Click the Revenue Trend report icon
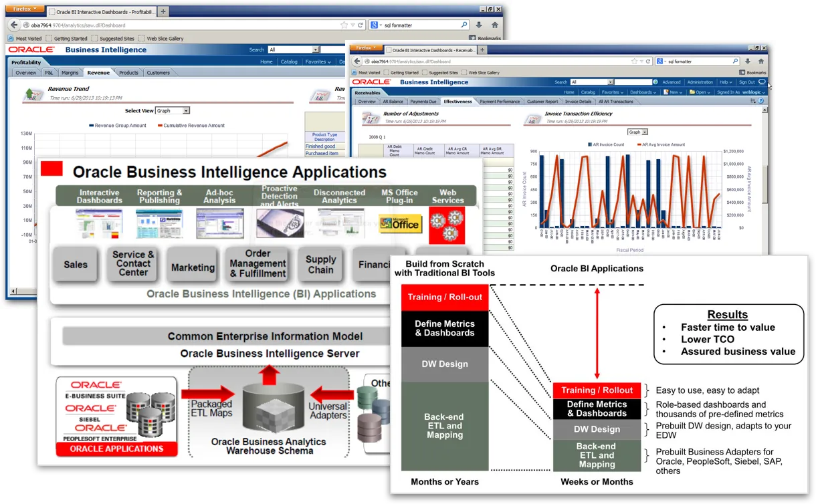This screenshot has height=504, width=816. click(33, 94)
